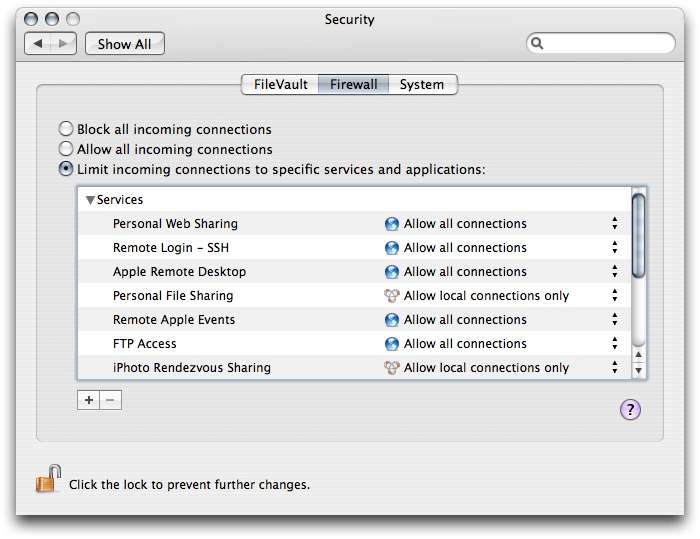Open the Remote Apple Events connection popup arrows
The image size is (700, 539).
pyautogui.click(x=615, y=319)
